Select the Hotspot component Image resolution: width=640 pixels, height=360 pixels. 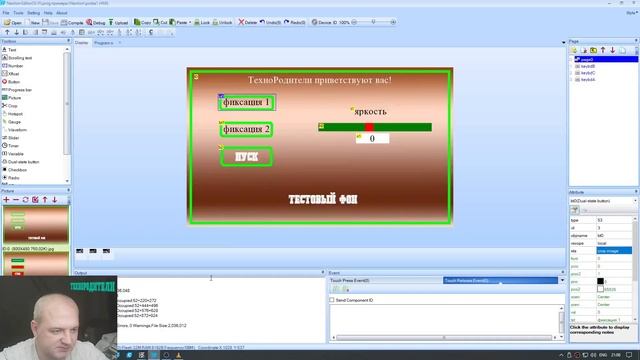[x=13, y=114]
